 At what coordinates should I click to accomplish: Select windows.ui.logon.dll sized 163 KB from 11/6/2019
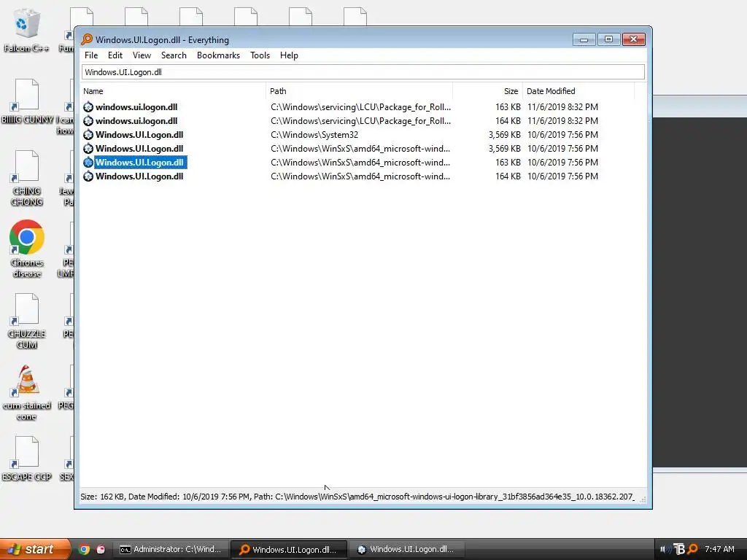pyautogui.click(x=136, y=107)
